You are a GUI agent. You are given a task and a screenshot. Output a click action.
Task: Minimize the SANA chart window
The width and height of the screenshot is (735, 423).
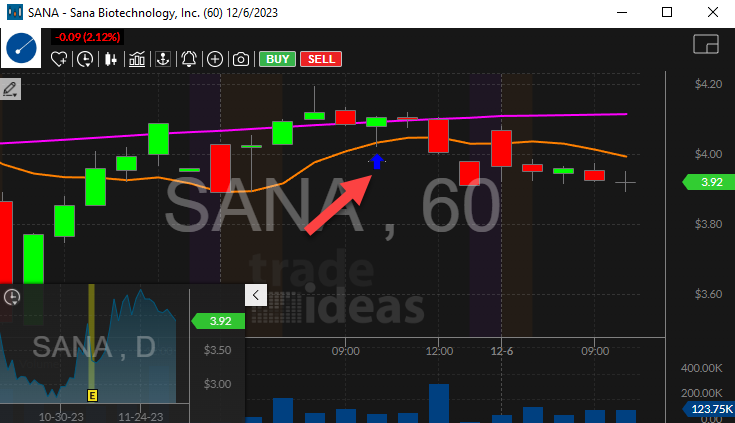tap(622, 13)
